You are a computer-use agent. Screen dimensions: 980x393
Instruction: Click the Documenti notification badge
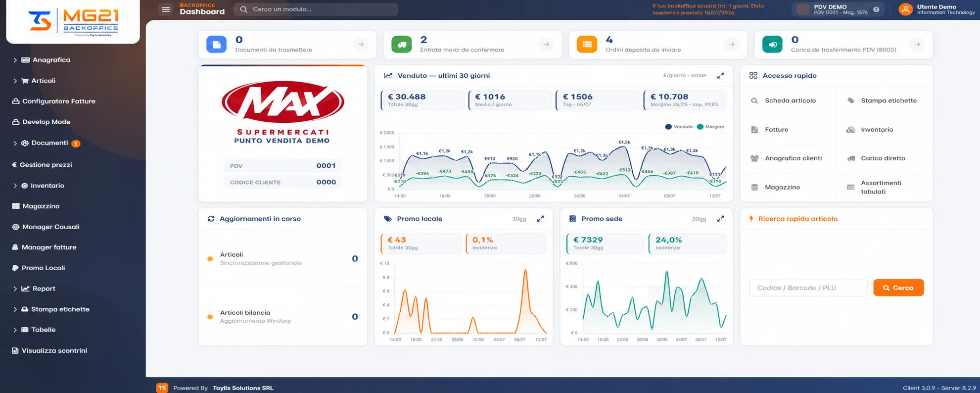76,144
